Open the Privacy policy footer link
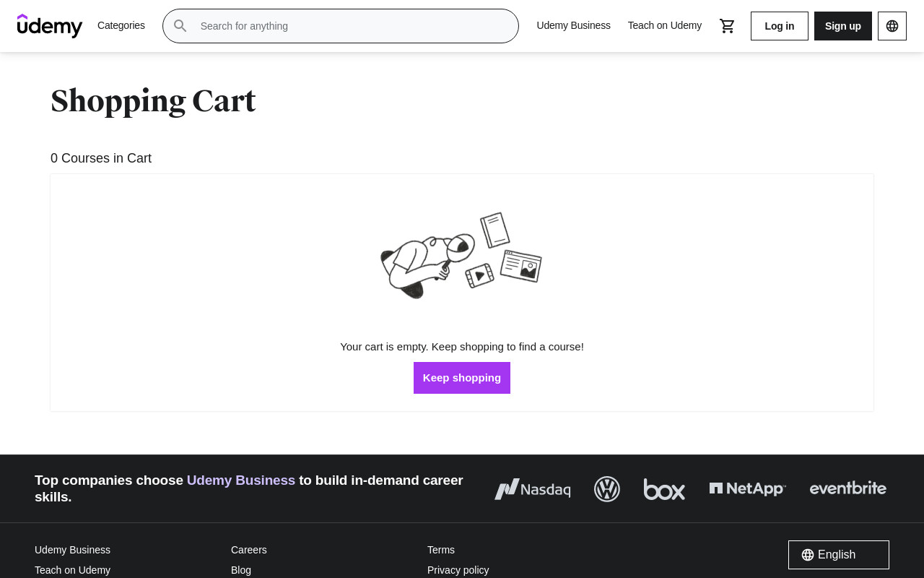This screenshot has height=578, width=924. pos(458,570)
